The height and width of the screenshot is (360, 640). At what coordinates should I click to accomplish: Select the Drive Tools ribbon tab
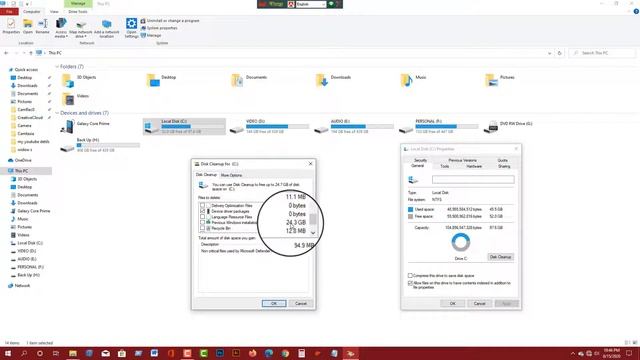tap(78, 11)
